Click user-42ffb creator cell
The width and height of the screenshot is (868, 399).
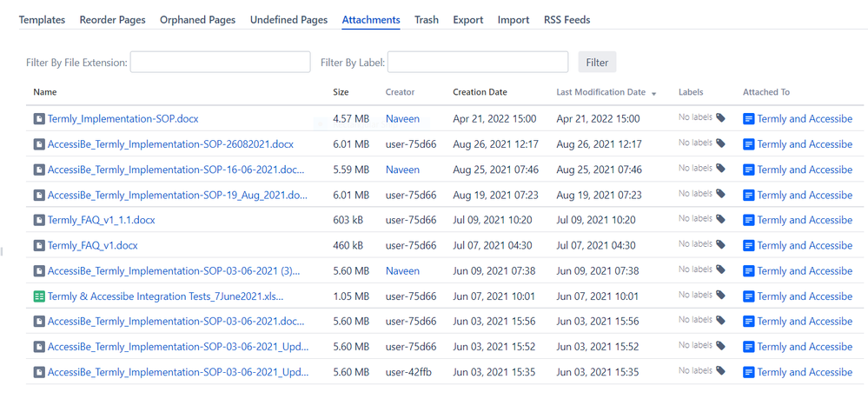pyautogui.click(x=408, y=372)
